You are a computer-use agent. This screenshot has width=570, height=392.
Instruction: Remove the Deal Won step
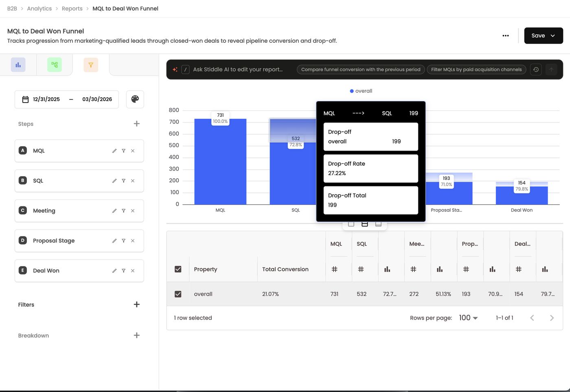click(x=133, y=271)
